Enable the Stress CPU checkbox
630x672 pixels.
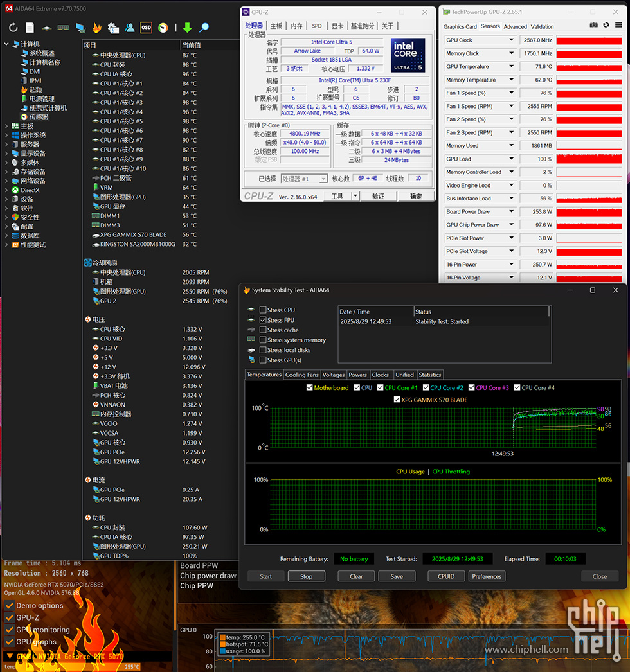(x=264, y=310)
